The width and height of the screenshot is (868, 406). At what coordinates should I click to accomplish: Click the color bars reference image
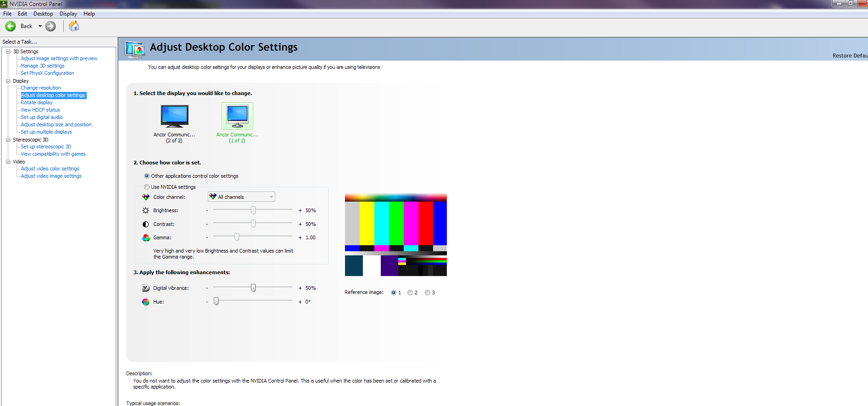coord(396,235)
